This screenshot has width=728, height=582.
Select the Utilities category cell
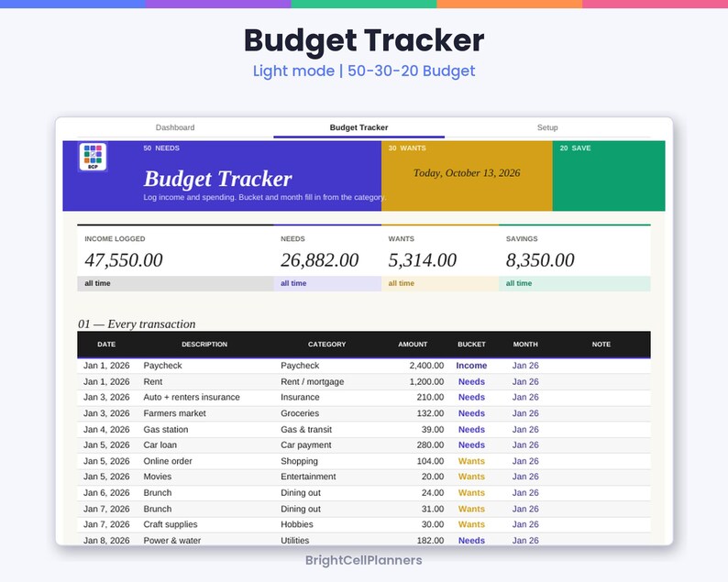tap(295, 540)
